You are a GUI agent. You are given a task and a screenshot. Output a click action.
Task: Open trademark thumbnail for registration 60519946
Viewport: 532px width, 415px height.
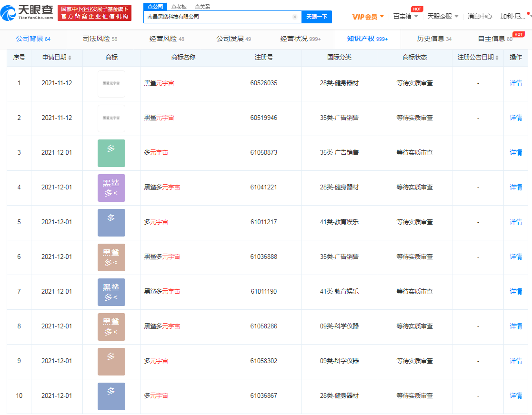tap(111, 119)
